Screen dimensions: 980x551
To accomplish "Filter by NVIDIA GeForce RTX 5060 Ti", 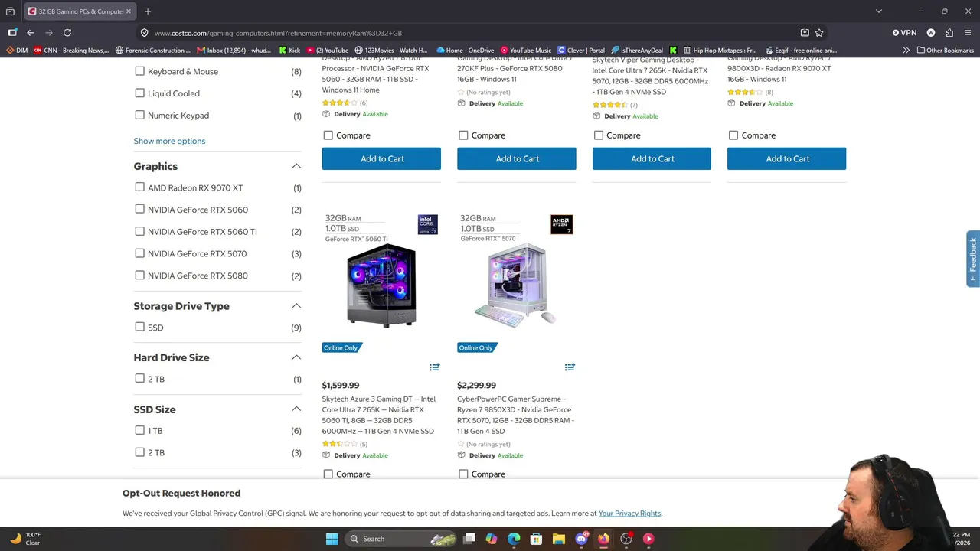I will [139, 231].
